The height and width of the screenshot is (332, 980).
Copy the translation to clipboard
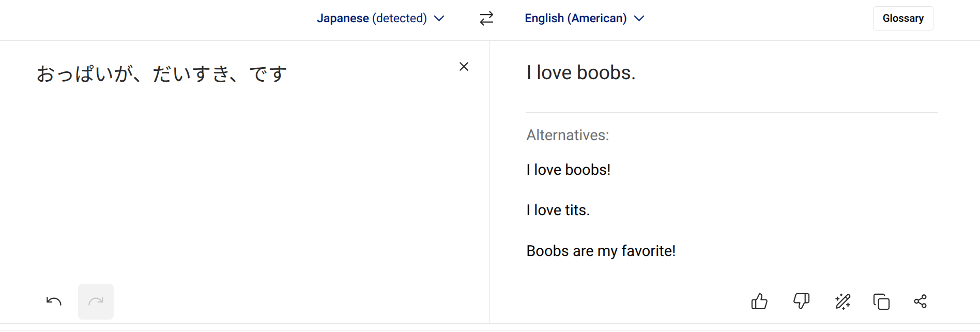881,301
